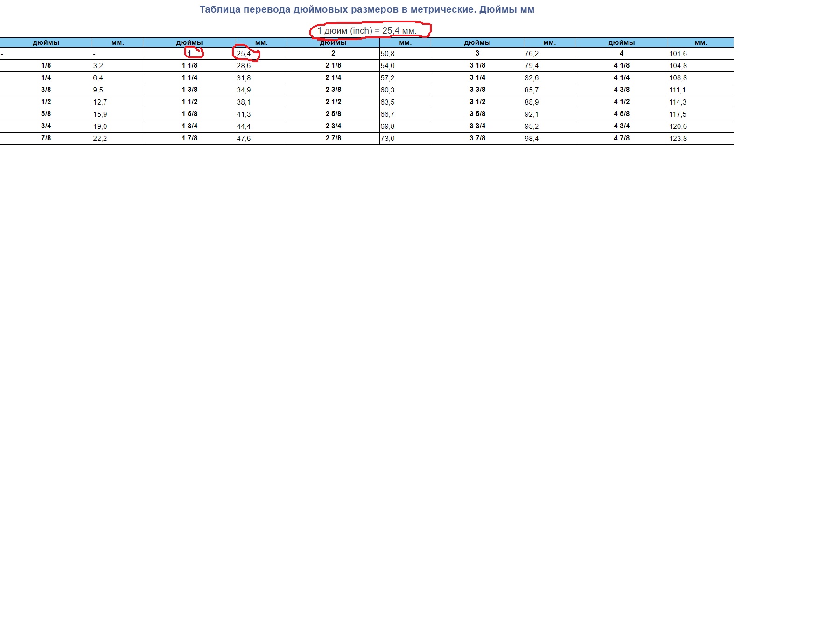Select the '2 1/4' inches cell
Image resolution: width=840 pixels, height=630 pixels.
[x=333, y=77]
